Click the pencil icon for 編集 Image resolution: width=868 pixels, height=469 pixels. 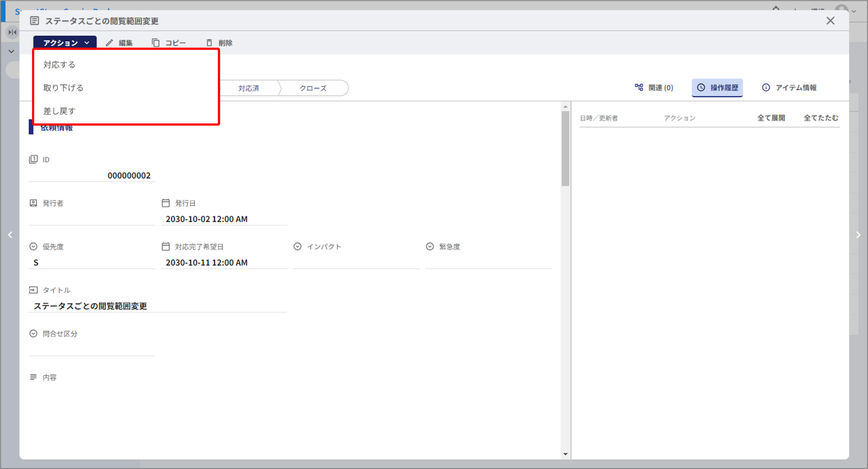pos(110,42)
